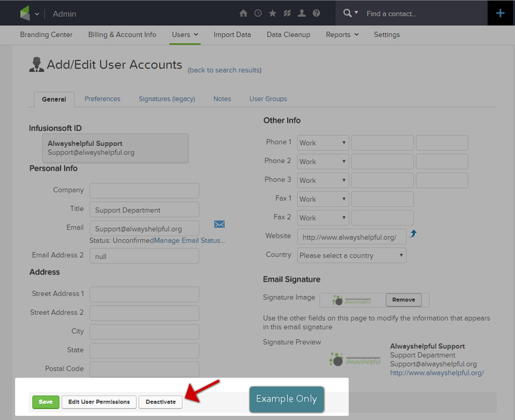Click the Phone 2 number field
The image size is (515, 420).
tap(383, 162)
